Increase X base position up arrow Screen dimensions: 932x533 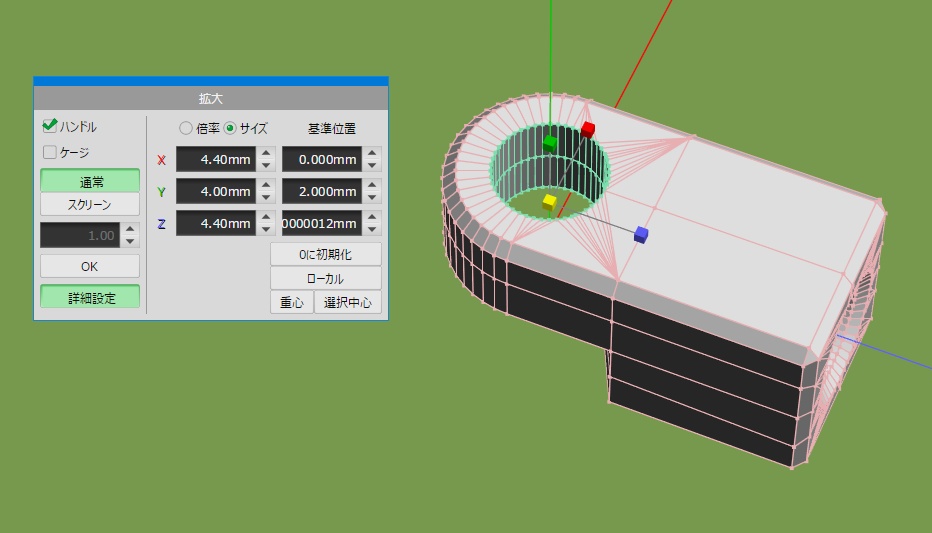[x=372, y=153]
